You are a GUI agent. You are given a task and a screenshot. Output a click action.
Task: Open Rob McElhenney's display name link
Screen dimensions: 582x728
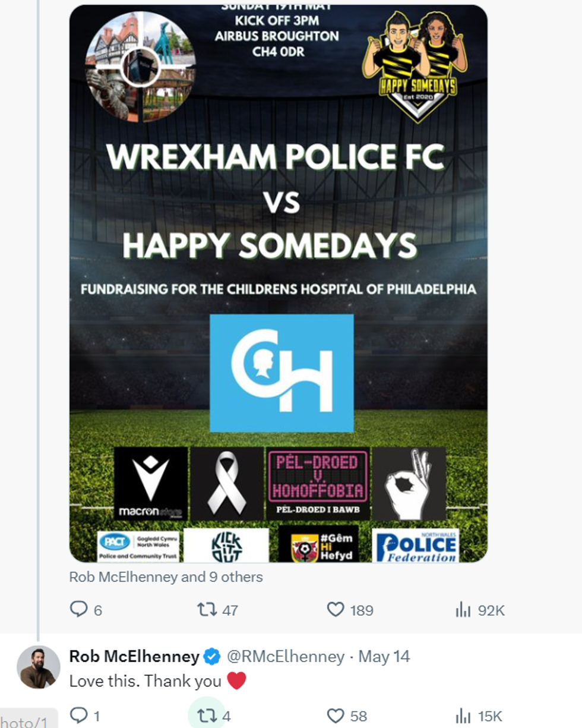[134, 657]
